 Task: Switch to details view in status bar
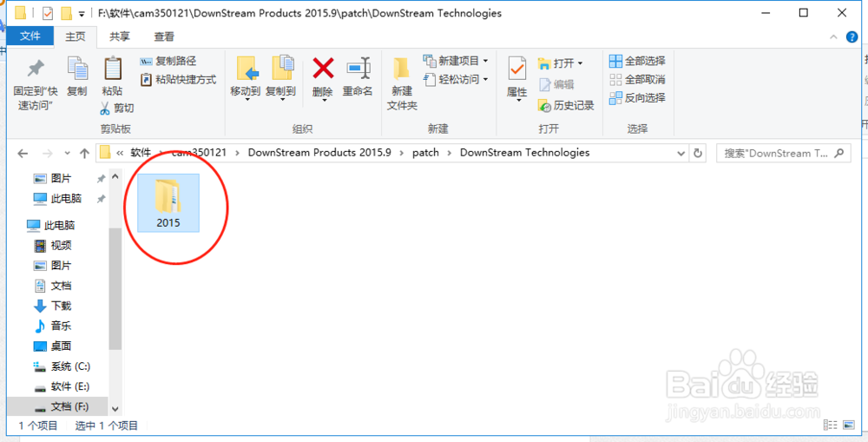[x=830, y=425]
